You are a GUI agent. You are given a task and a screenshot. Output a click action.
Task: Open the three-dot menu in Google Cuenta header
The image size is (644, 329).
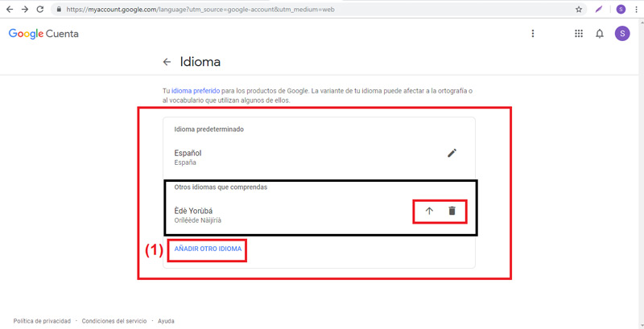(x=532, y=34)
